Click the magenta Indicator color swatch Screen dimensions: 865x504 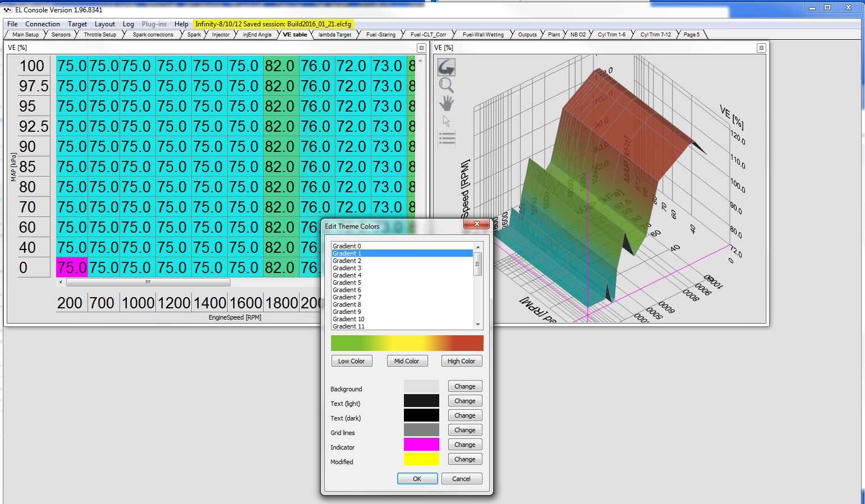point(421,445)
